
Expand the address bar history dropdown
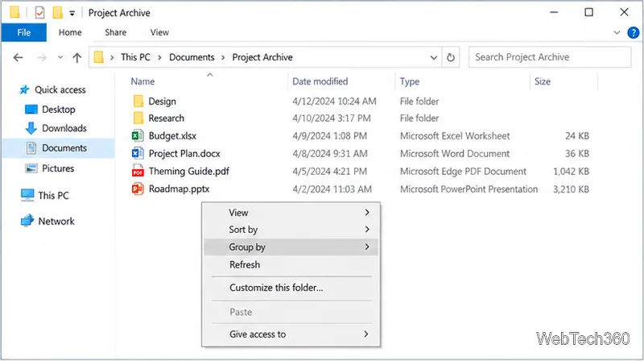[433, 57]
